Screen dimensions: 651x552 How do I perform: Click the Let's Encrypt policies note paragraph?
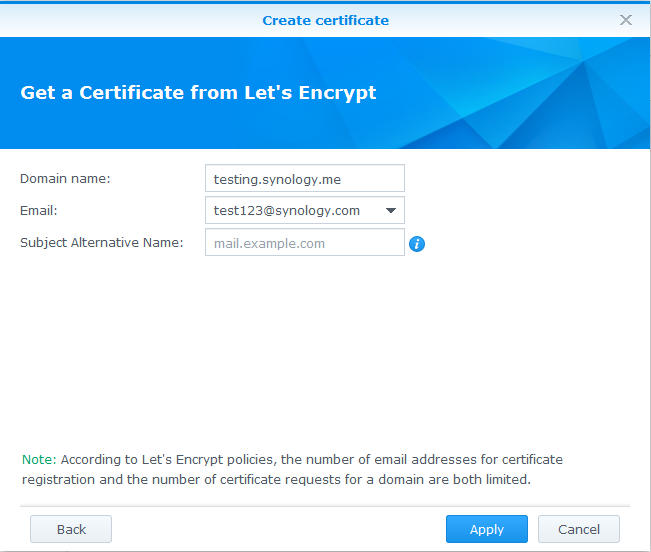tap(300, 470)
